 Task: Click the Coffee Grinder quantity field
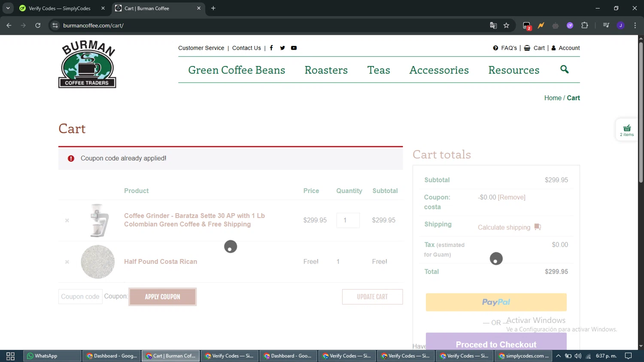348,220
